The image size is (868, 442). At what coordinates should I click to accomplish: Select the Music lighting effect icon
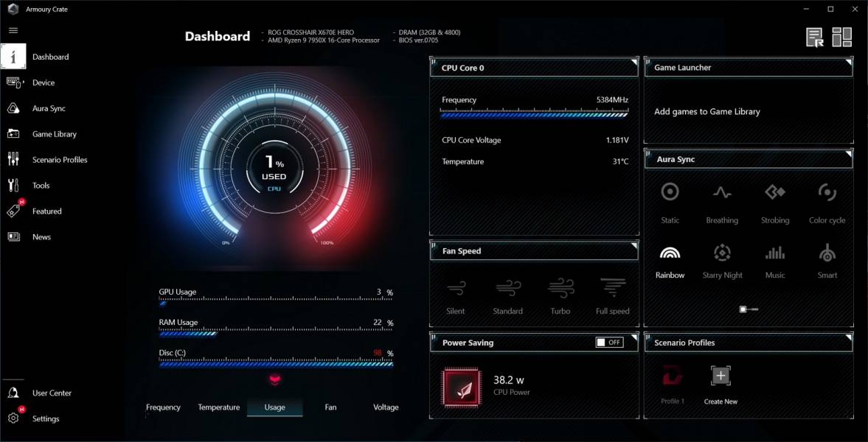click(x=775, y=253)
